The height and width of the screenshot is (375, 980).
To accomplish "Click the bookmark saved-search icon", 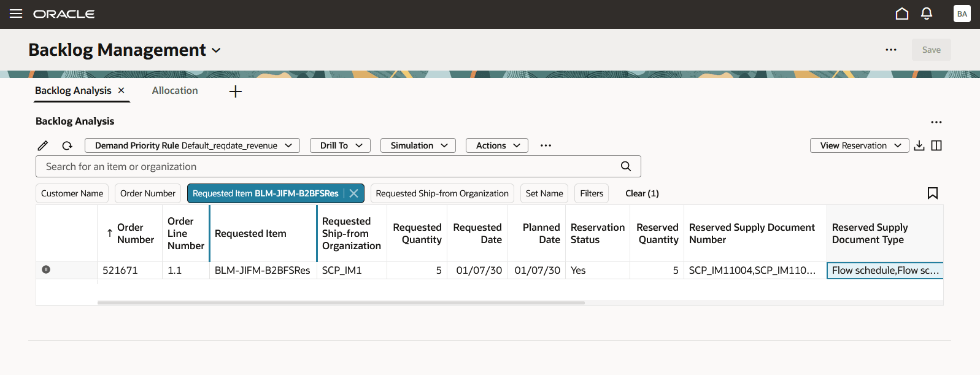I will [933, 193].
